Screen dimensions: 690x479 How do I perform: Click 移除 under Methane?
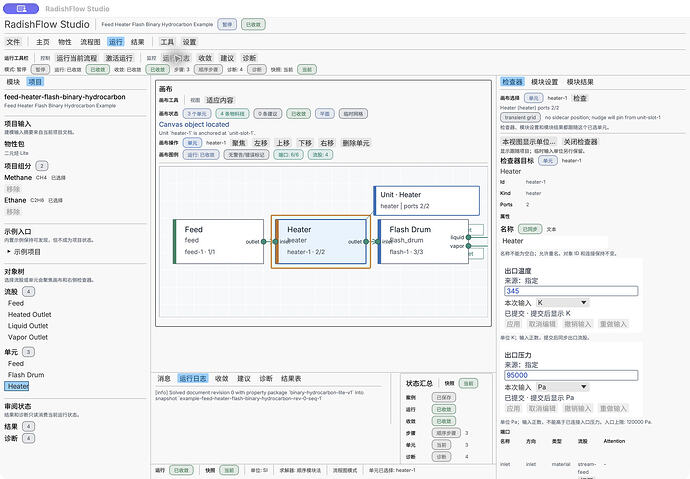click(x=13, y=189)
